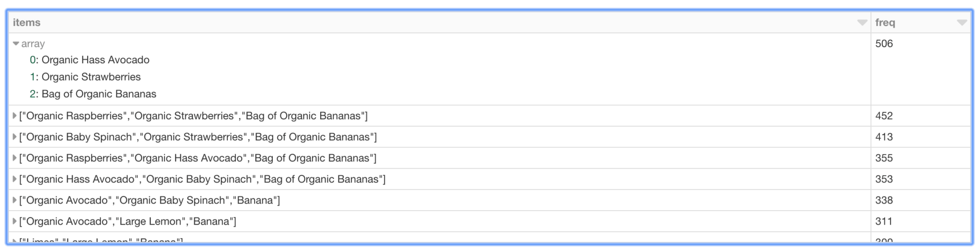Click the freq column header label
Screen dimensions: 980x250
(885, 23)
